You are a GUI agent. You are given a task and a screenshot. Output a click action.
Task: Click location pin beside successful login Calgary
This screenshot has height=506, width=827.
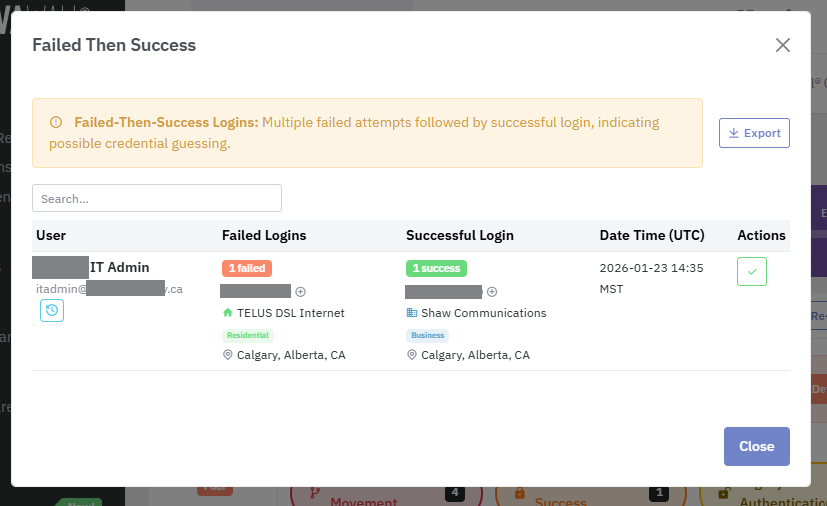point(412,355)
